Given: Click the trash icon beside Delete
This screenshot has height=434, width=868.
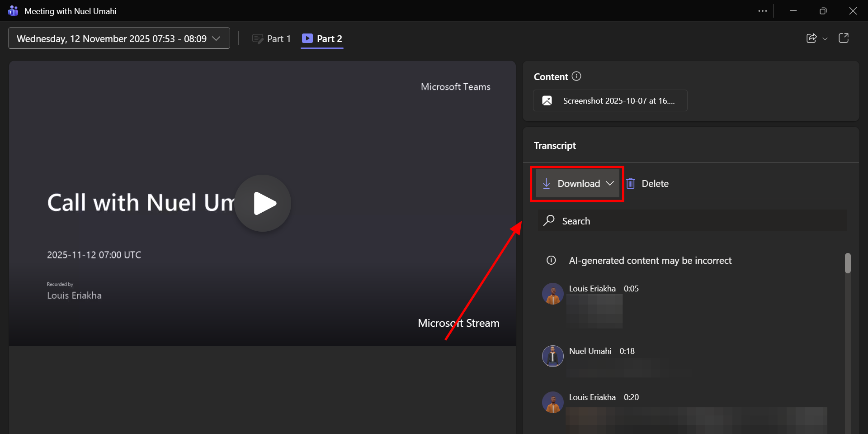Looking at the screenshot, I should (x=631, y=183).
